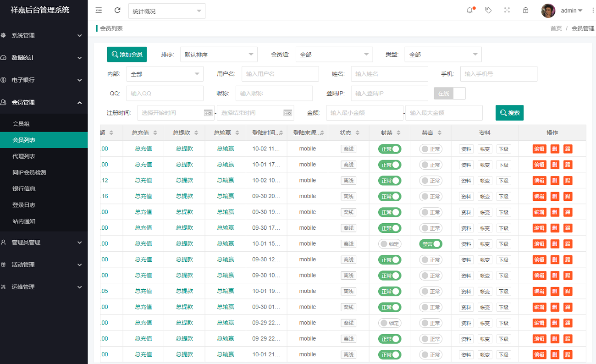
Task: Open 登录日志 in the sidebar
Action: coord(24,205)
